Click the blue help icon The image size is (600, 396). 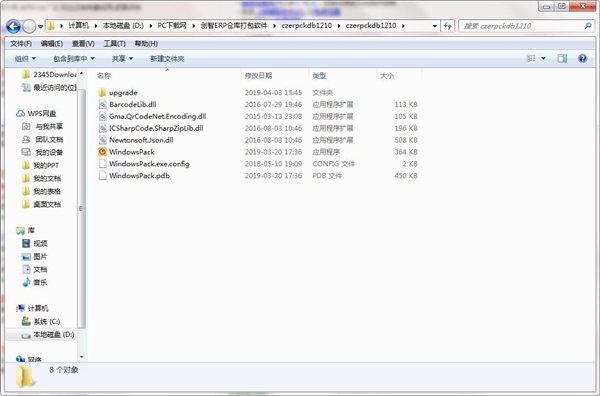tap(583, 59)
